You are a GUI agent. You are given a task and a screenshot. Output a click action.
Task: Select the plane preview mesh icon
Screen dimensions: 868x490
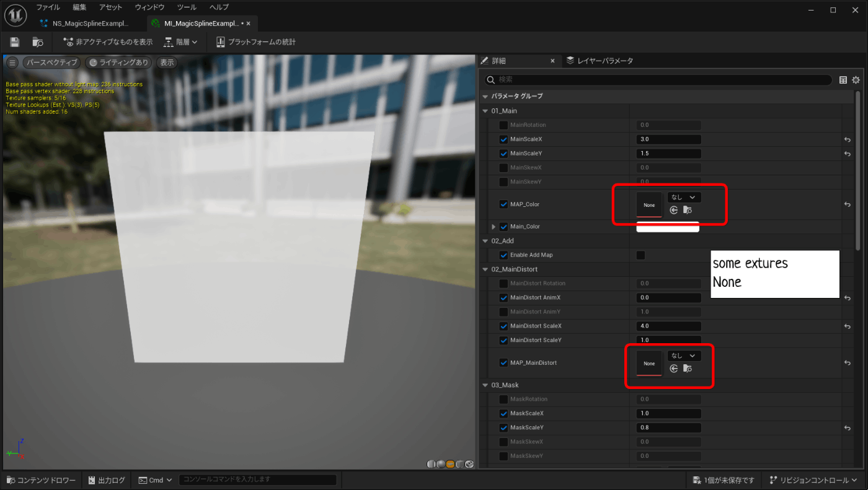[x=450, y=464]
